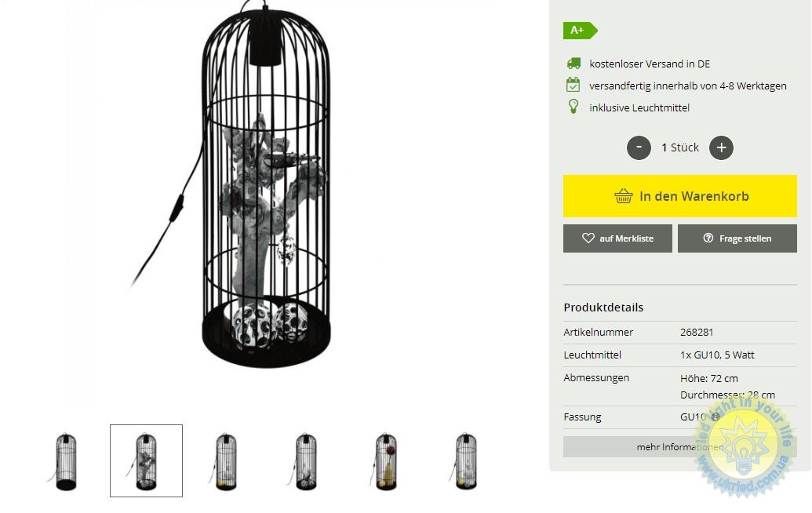Add item with In den Warenkorb

coord(680,196)
